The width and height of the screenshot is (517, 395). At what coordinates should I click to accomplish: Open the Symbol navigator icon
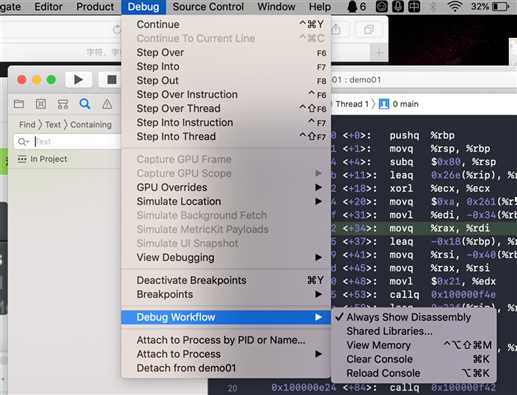coord(63,104)
